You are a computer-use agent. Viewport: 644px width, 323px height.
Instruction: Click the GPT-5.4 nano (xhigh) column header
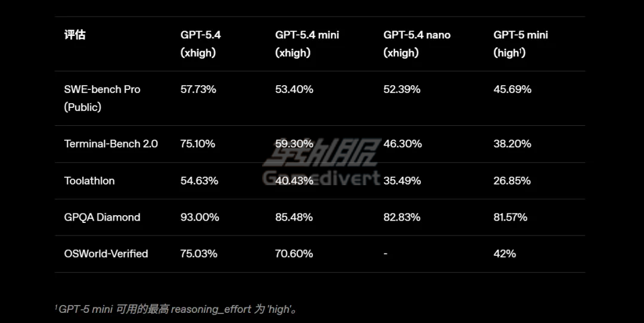click(417, 44)
